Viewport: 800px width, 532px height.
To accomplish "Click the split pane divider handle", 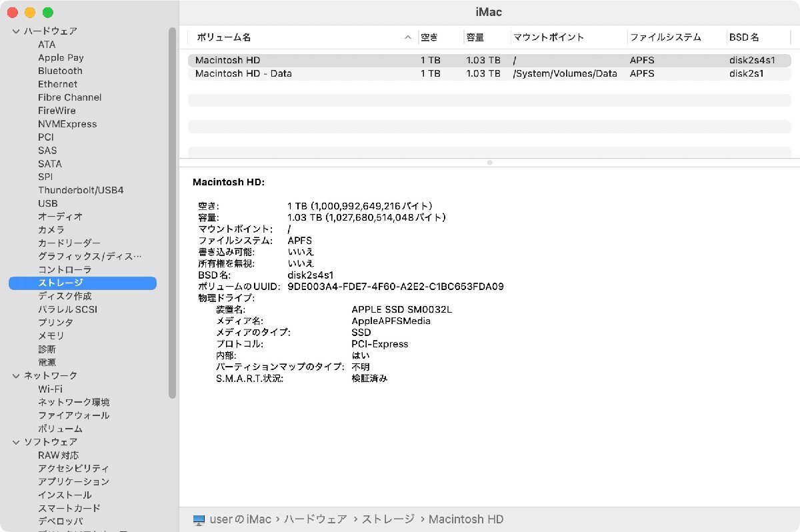I will pyautogui.click(x=489, y=163).
